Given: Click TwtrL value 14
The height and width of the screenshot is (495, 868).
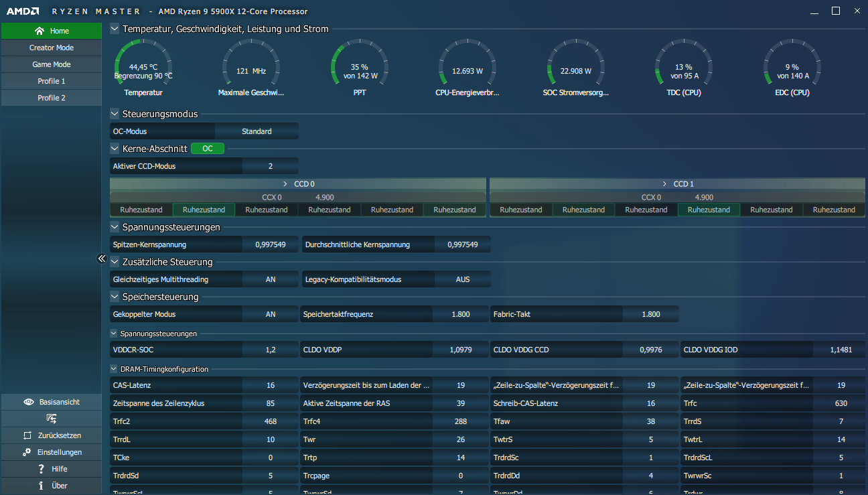Looking at the screenshot, I should point(841,439).
